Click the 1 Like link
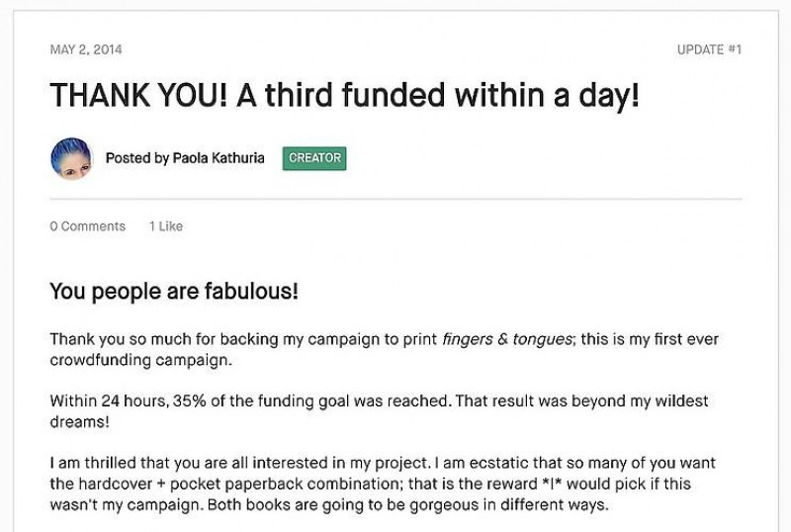The width and height of the screenshot is (791, 532). point(166,226)
